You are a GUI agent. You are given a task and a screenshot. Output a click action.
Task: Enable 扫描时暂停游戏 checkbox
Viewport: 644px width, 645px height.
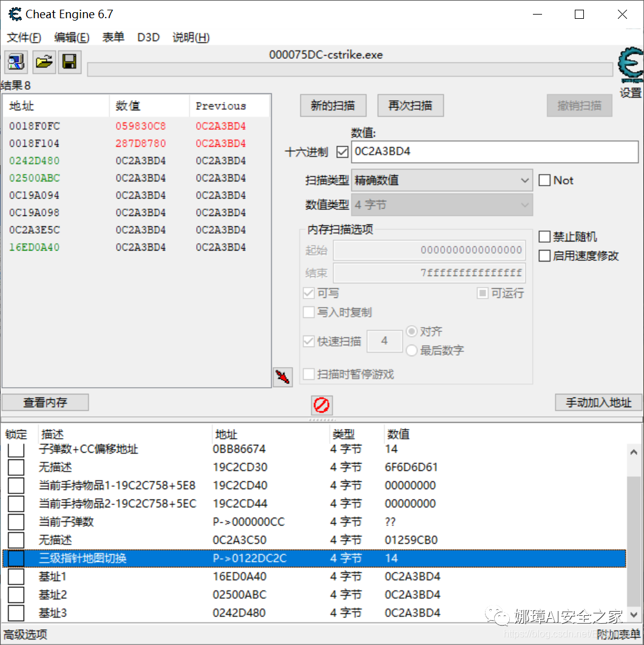pos(308,374)
